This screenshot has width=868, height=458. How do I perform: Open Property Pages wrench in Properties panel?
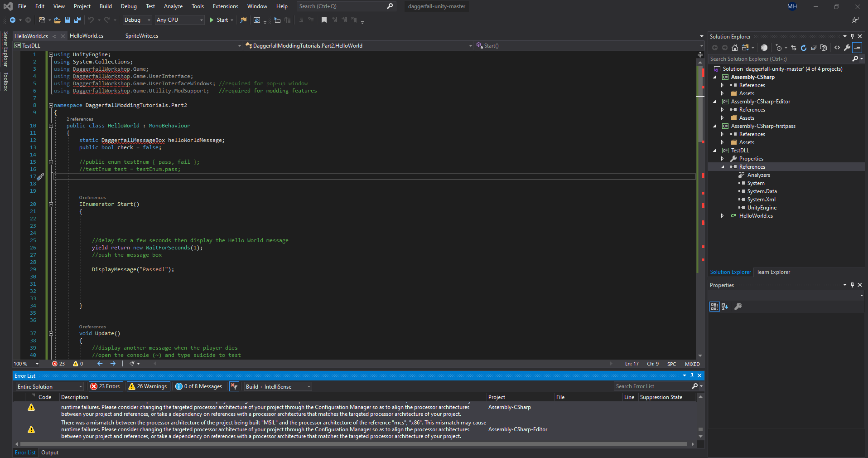point(738,307)
